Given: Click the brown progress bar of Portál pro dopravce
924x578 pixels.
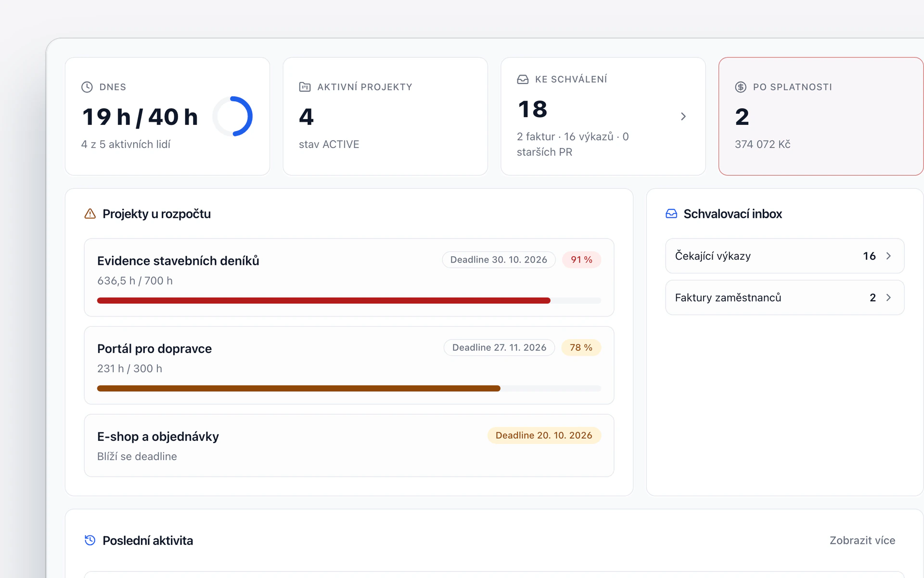Looking at the screenshot, I should pos(349,388).
